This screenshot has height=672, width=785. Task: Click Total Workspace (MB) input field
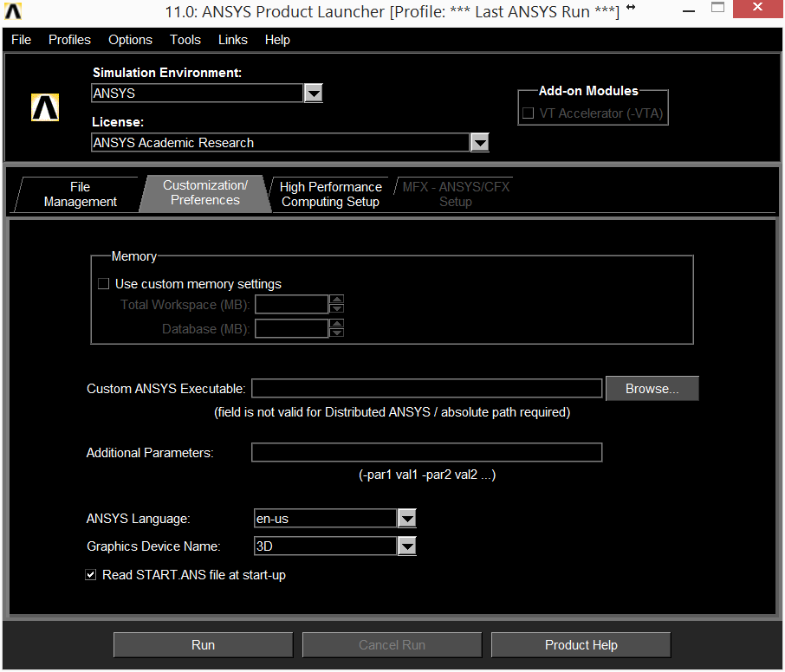[292, 304]
